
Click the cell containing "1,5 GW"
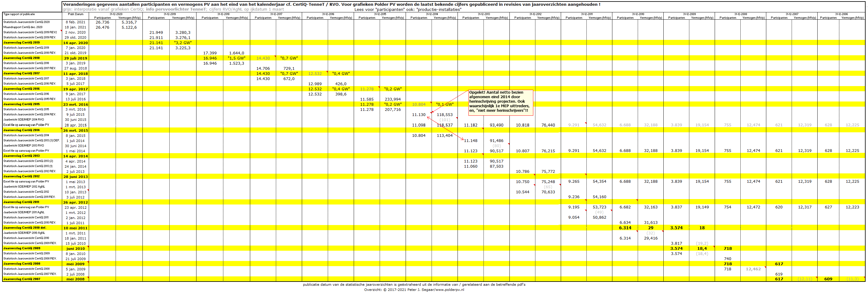pos(237,58)
